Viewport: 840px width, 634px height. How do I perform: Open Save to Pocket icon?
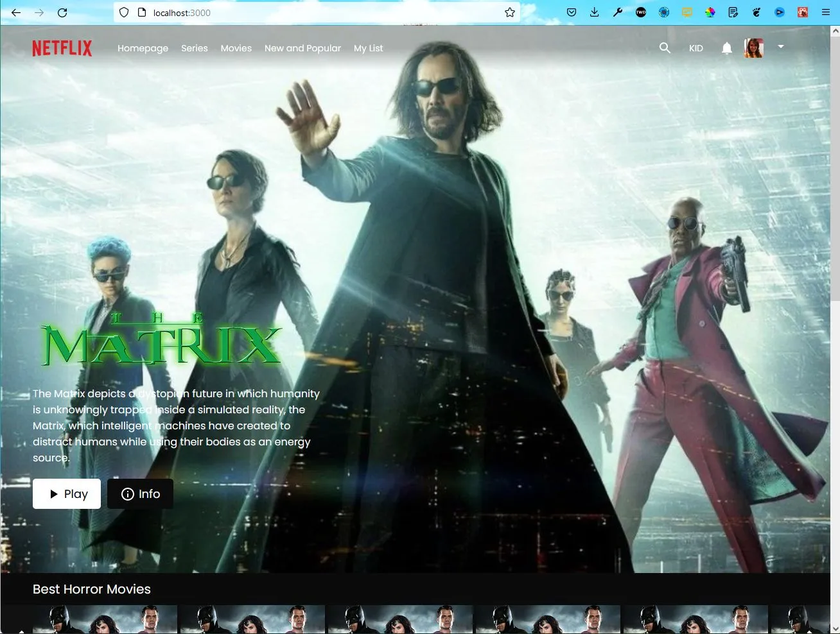[x=572, y=12]
